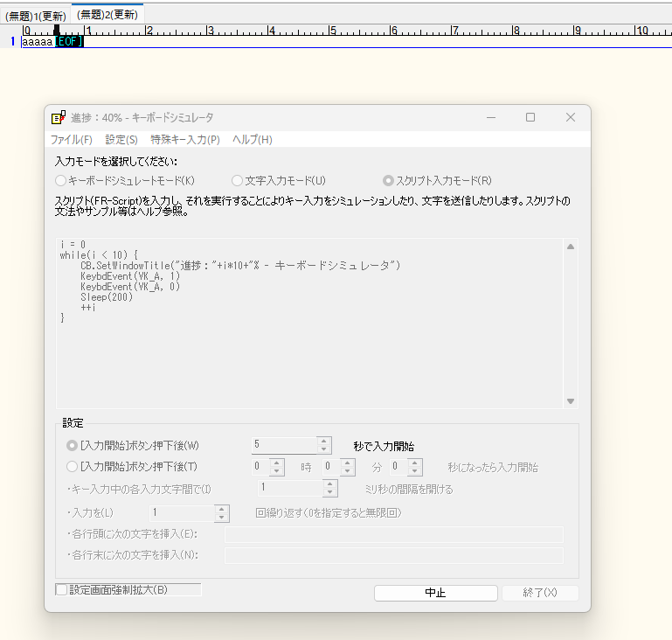Open the ファイル(F) menu

[71, 140]
